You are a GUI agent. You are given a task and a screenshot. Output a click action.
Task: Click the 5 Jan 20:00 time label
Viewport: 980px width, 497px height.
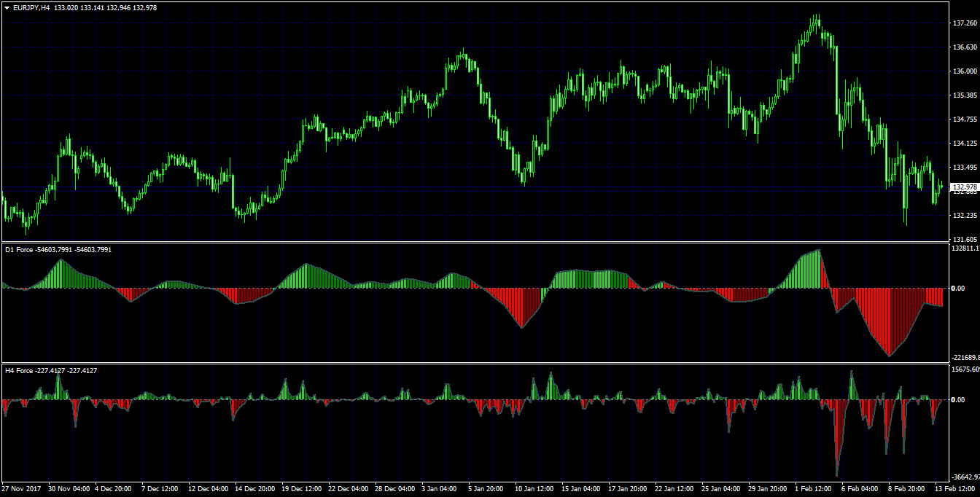[x=488, y=489]
